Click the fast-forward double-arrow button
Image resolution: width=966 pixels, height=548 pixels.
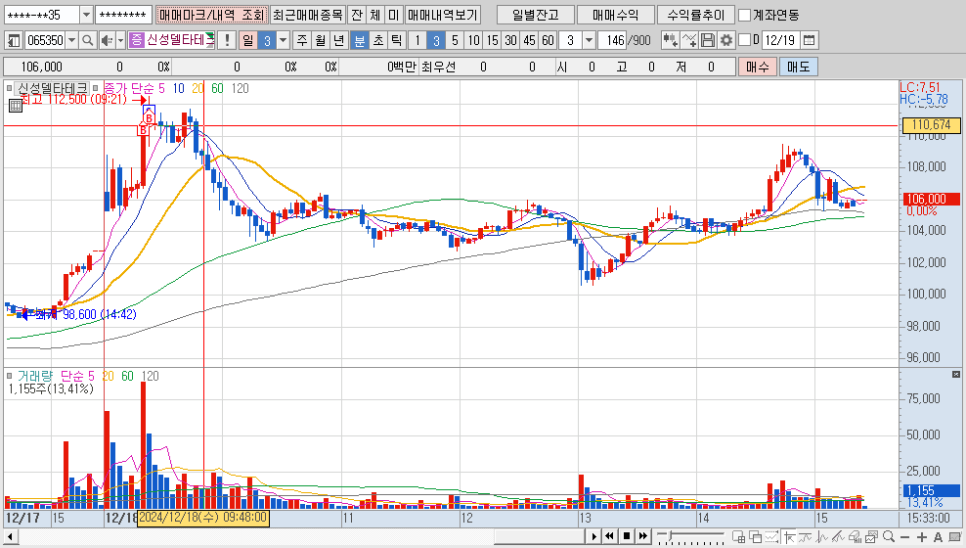643,536
